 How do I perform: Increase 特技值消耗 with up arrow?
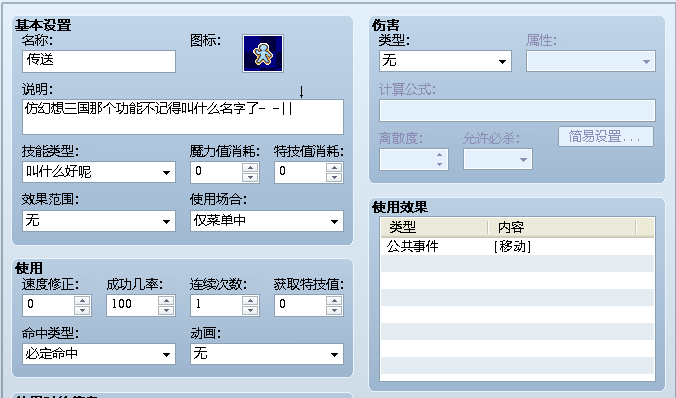coord(334,168)
